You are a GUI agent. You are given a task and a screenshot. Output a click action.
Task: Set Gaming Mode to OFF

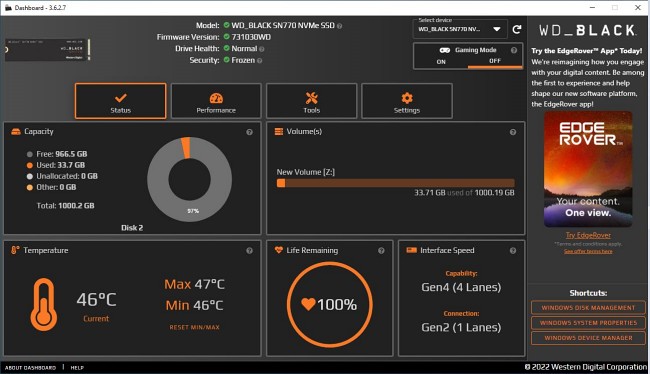[495, 61]
